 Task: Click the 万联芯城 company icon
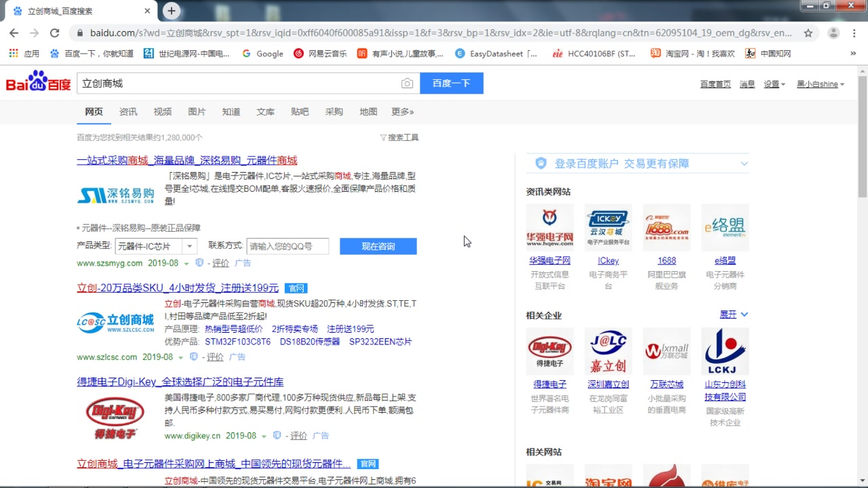(x=667, y=352)
